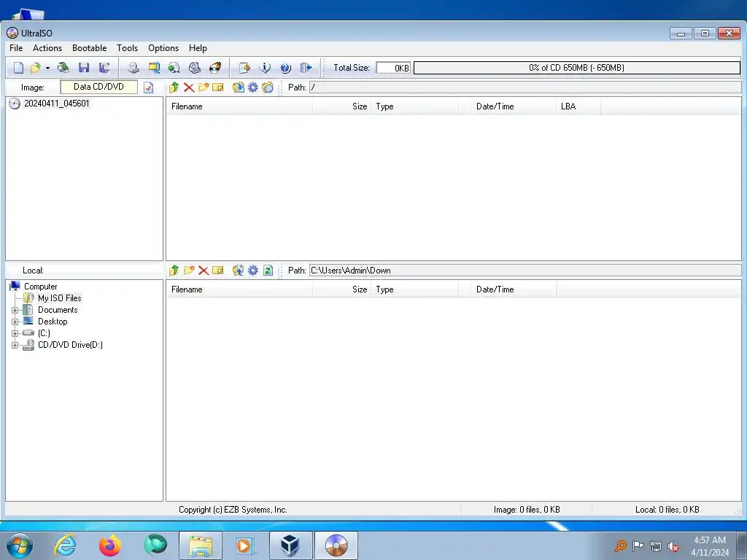
Task: Click the green Refresh icon in the Local toolbar
Action: coord(268,271)
